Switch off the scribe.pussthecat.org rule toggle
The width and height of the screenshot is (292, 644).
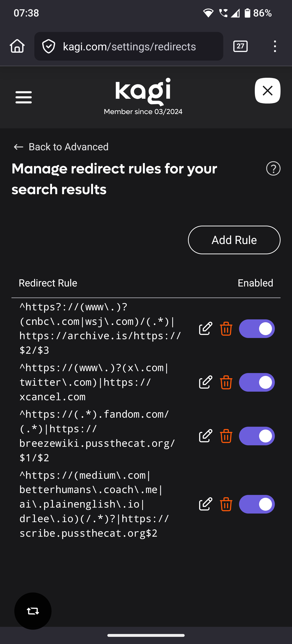257,504
